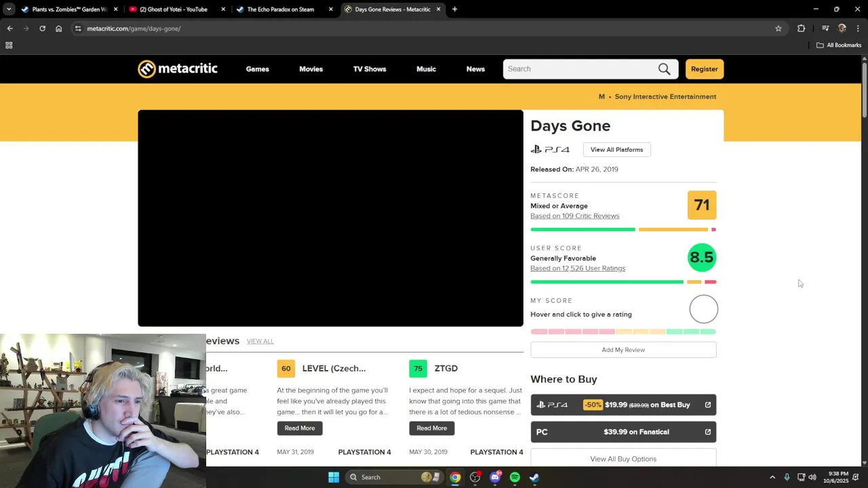The image size is (868, 488).
Task: Click the black video player area
Action: pos(330,218)
